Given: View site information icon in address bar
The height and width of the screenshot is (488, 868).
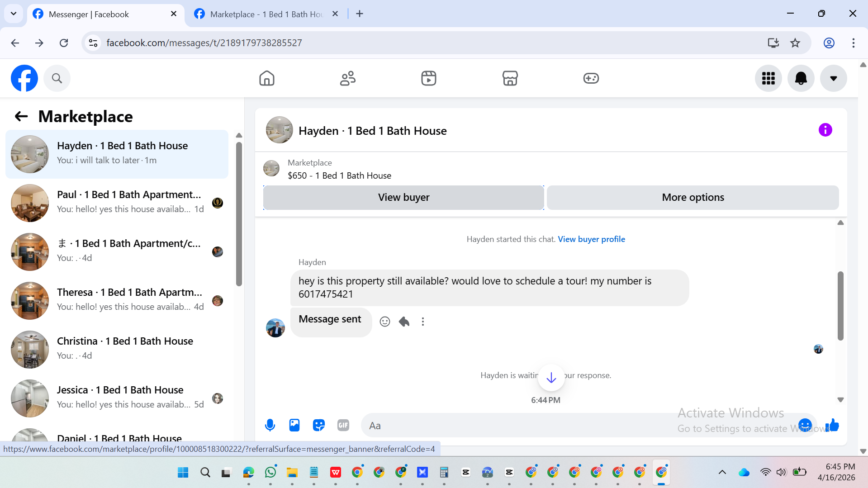Looking at the screenshot, I should point(93,43).
